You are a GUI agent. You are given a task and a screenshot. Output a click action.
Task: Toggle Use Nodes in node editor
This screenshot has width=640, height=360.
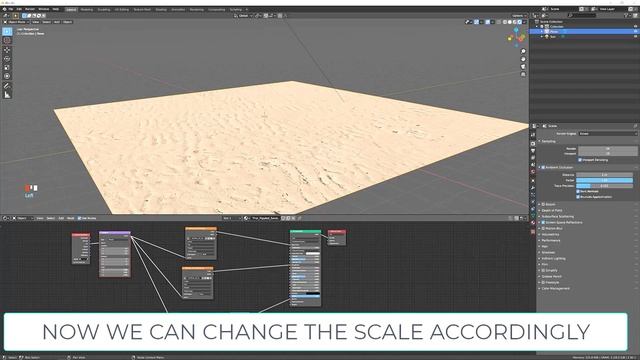coord(79,218)
